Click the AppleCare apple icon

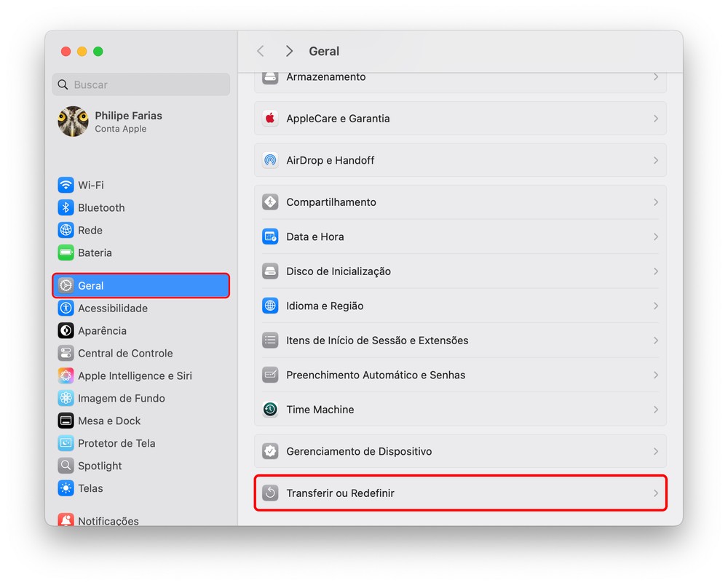270,119
